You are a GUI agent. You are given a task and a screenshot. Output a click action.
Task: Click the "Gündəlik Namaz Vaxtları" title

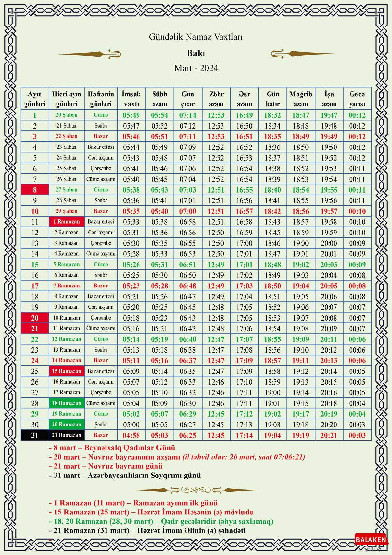click(x=196, y=37)
